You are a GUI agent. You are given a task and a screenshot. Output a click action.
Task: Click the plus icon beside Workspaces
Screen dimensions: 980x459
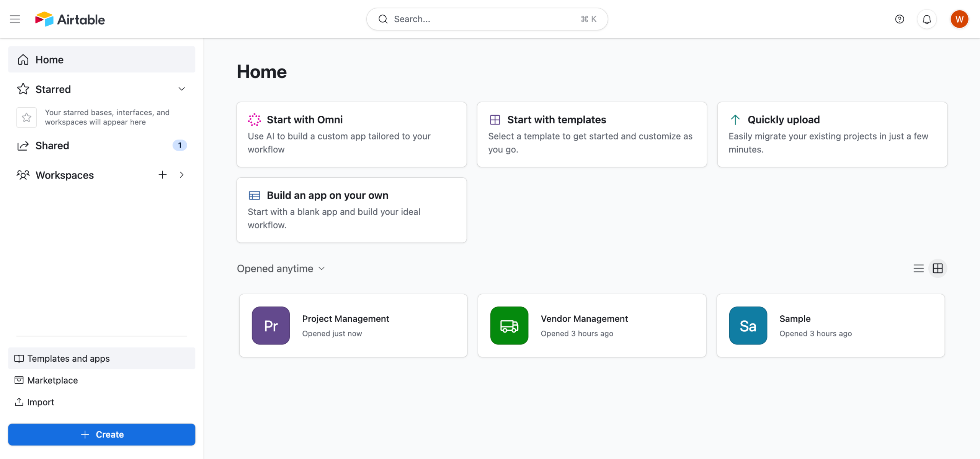coord(163,175)
